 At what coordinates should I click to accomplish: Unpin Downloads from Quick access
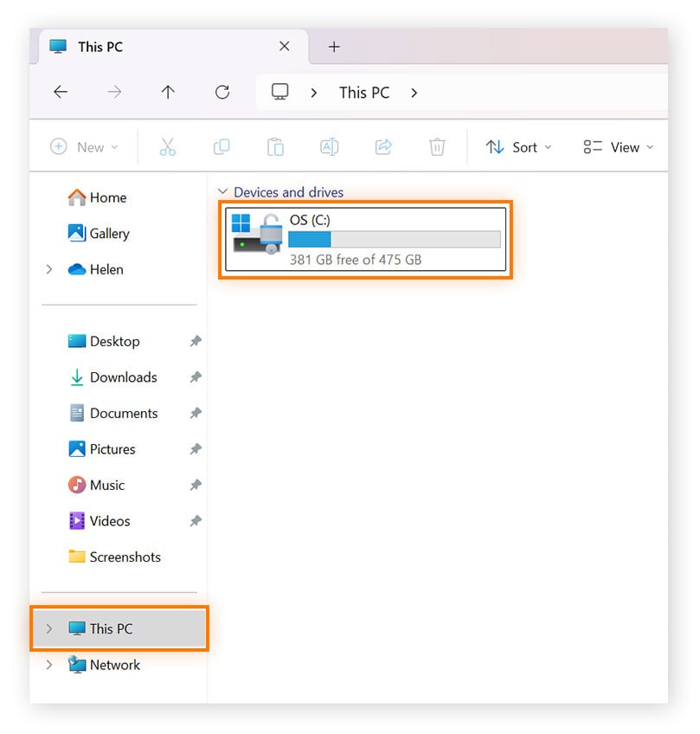(x=195, y=377)
